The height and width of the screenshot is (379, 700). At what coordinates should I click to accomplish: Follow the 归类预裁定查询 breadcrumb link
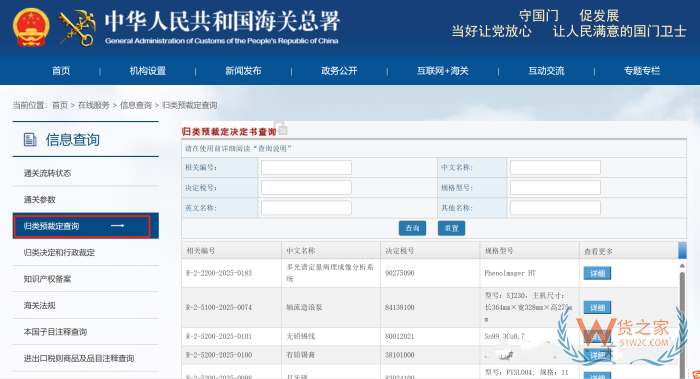(190, 105)
